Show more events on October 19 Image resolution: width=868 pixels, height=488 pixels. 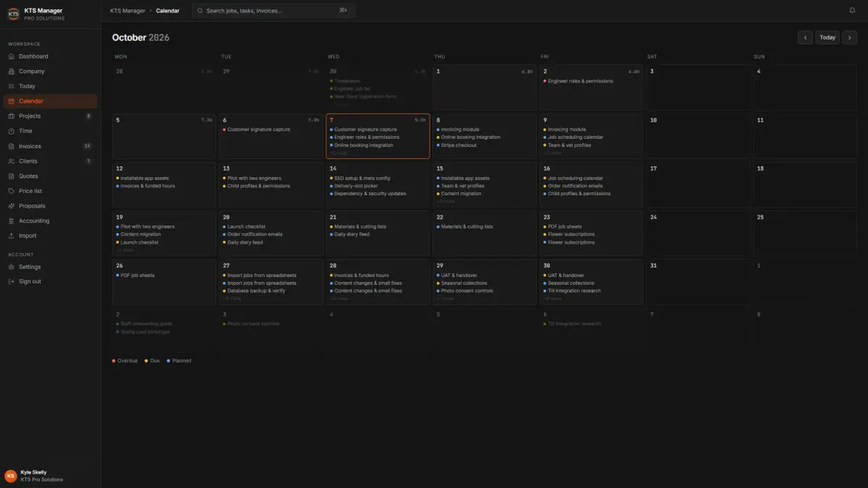pyautogui.click(x=124, y=250)
